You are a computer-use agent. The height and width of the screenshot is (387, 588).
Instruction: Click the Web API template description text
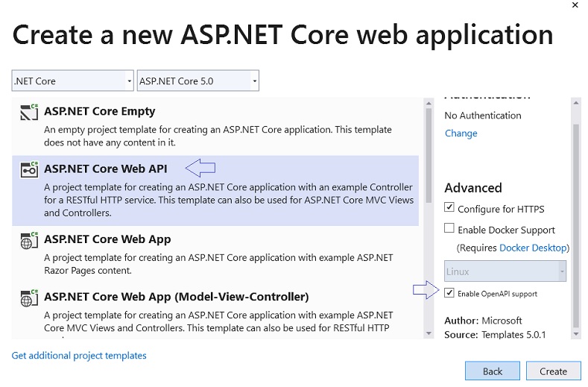229,200
